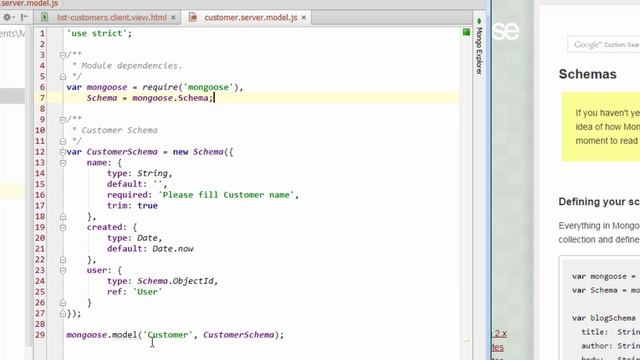
Task: Click the fold end marker at line 27
Action: pos(63,313)
